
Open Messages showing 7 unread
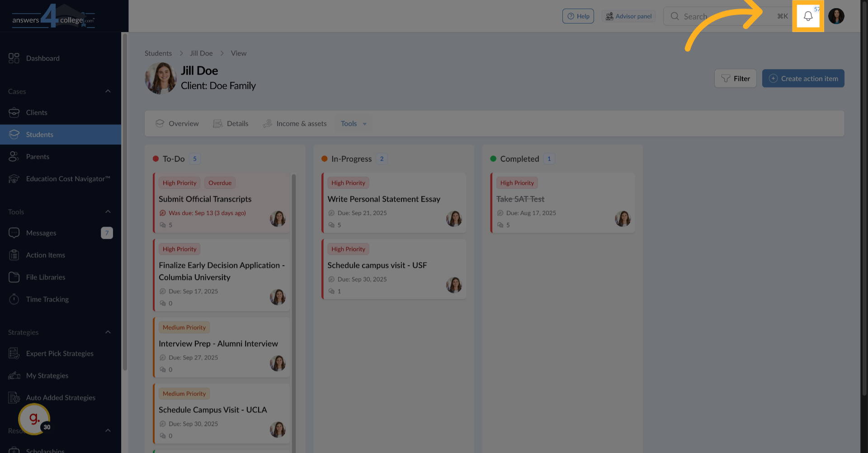pos(41,233)
